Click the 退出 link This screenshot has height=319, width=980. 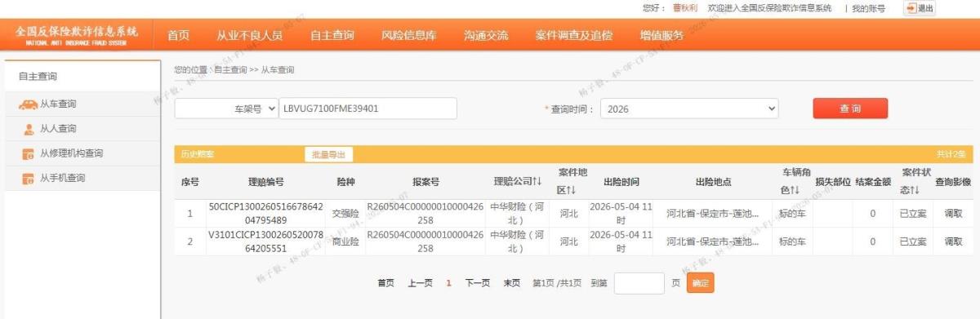pyautogui.click(x=926, y=8)
